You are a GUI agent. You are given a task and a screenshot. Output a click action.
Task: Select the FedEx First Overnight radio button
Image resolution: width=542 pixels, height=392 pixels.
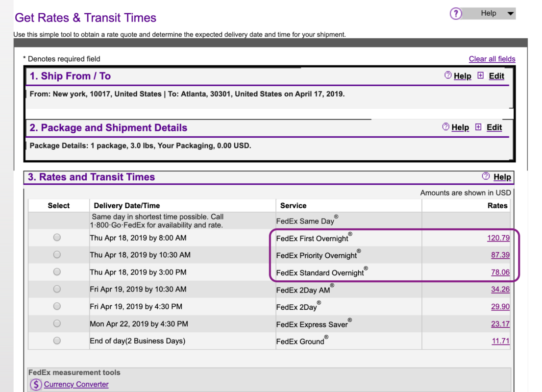pyautogui.click(x=56, y=237)
